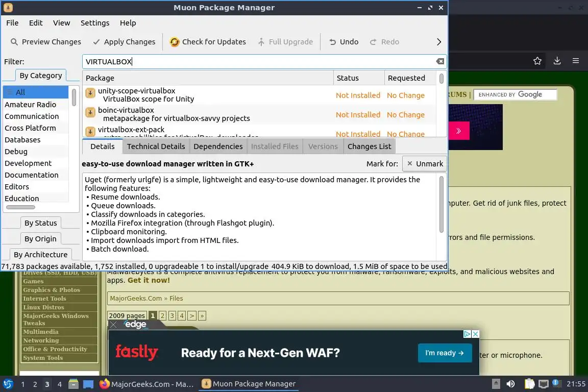588x392 pixels.
Task: Select the By Category filter tab
Action: click(40, 76)
